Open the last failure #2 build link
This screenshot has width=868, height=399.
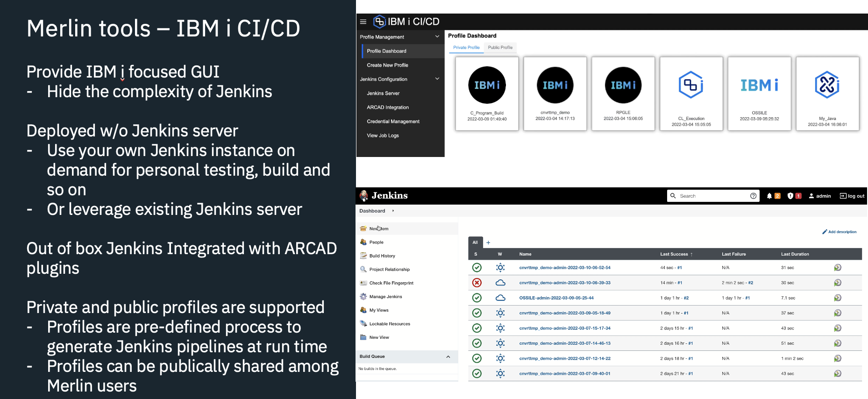pos(751,283)
